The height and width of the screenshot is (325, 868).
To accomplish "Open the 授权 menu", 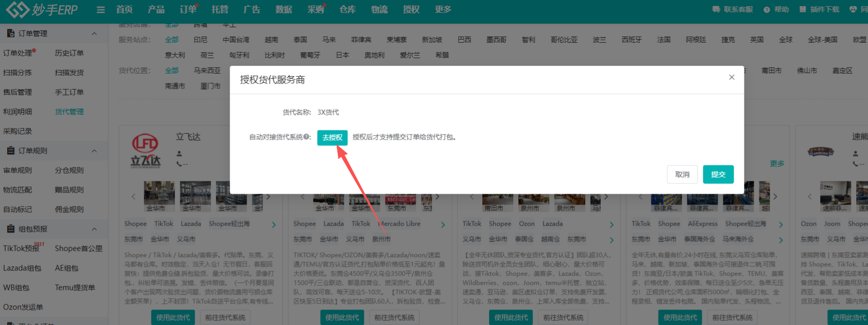I will (x=411, y=9).
